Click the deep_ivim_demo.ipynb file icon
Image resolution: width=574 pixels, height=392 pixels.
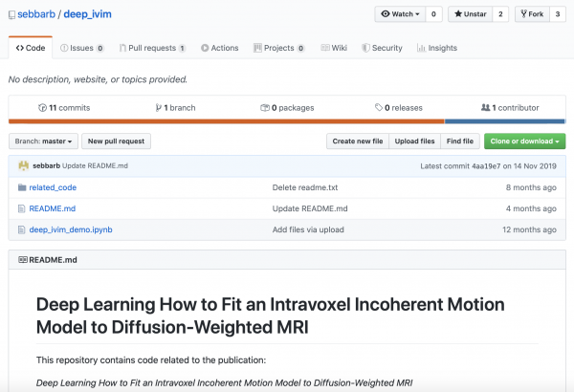(x=22, y=229)
